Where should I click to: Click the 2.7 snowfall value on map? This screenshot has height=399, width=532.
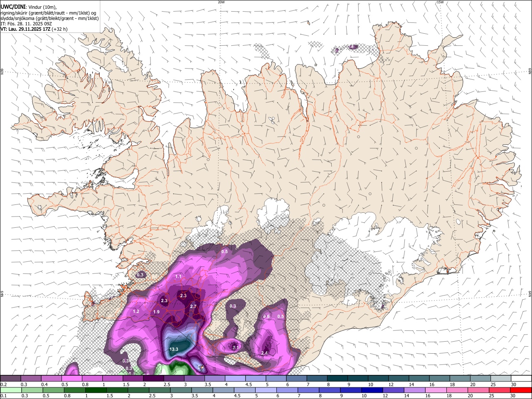pos(193,306)
